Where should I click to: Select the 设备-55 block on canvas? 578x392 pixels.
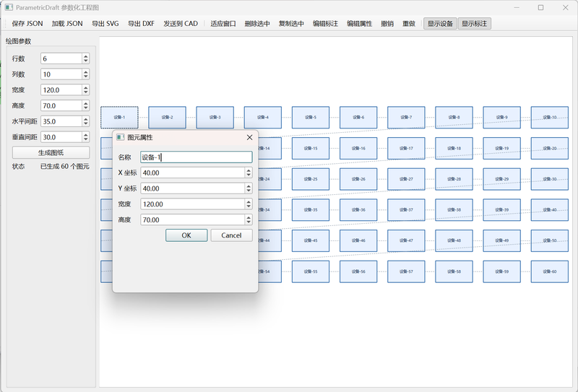(311, 271)
